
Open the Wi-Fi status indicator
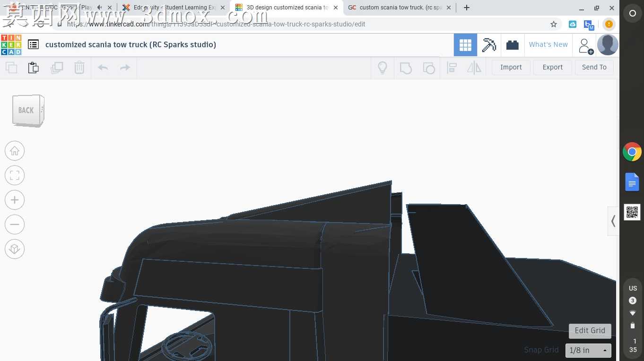pyautogui.click(x=633, y=313)
